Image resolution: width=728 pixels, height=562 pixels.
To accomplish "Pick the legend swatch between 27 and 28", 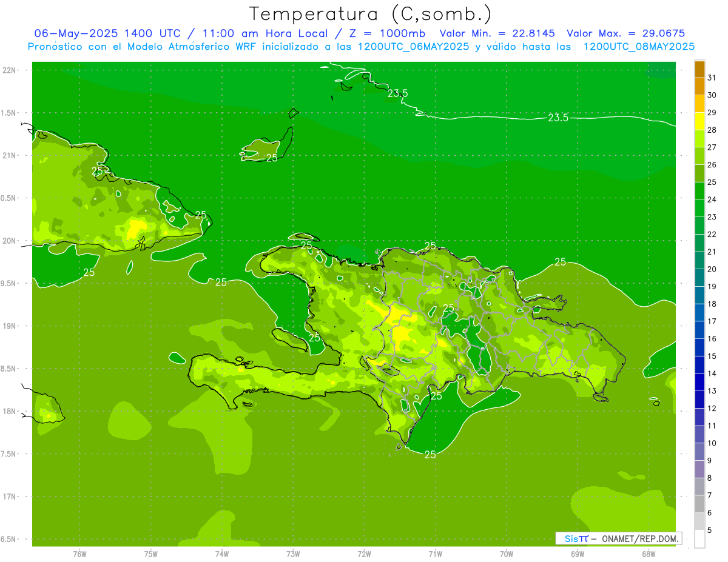I will tap(699, 139).
